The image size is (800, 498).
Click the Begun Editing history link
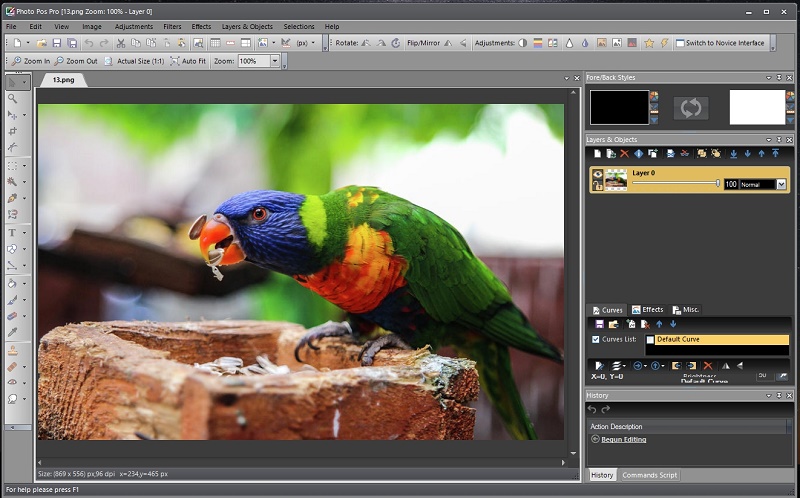coord(623,439)
